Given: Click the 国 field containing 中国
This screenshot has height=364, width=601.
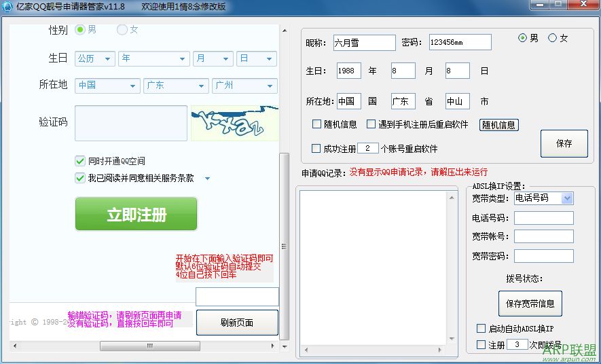Looking at the screenshot, I should tap(349, 102).
